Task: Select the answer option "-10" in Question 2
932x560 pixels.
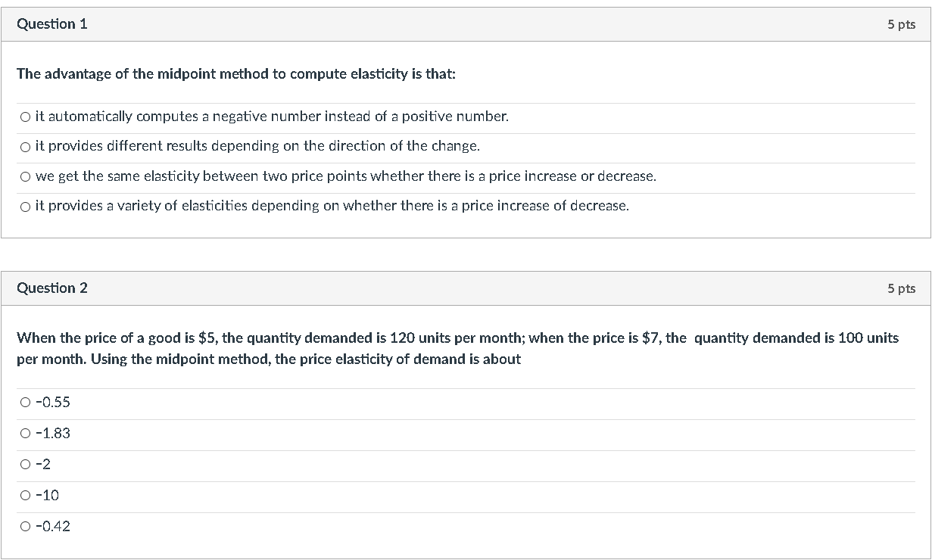Action: pos(24,495)
